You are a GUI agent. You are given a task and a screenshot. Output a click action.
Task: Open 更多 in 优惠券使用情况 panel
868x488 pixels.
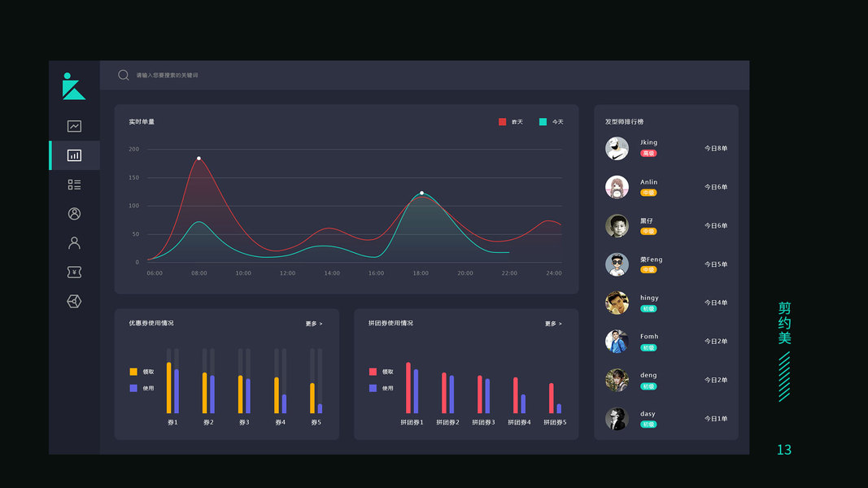pyautogui.click(x=314, y=324)
